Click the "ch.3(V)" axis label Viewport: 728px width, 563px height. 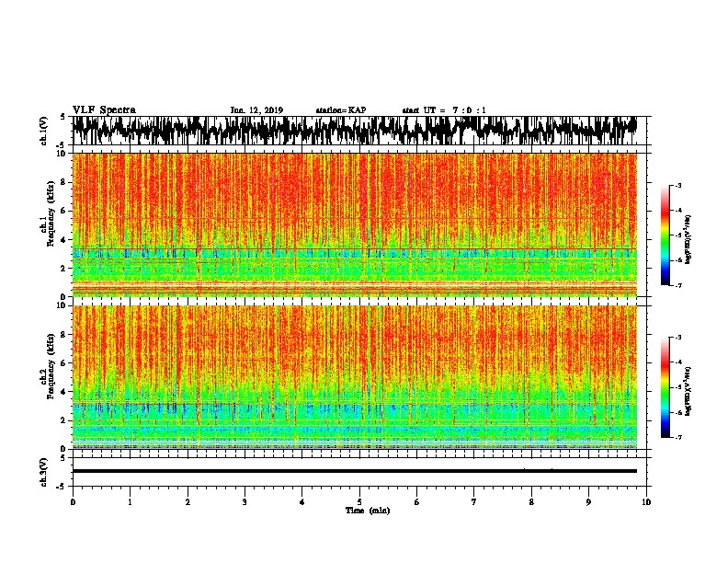point(44,472)
